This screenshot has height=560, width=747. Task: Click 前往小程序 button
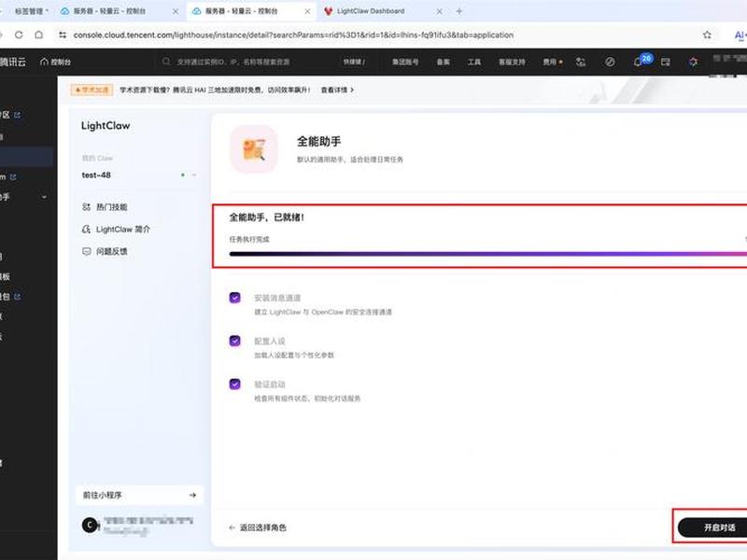pos(139,496)
